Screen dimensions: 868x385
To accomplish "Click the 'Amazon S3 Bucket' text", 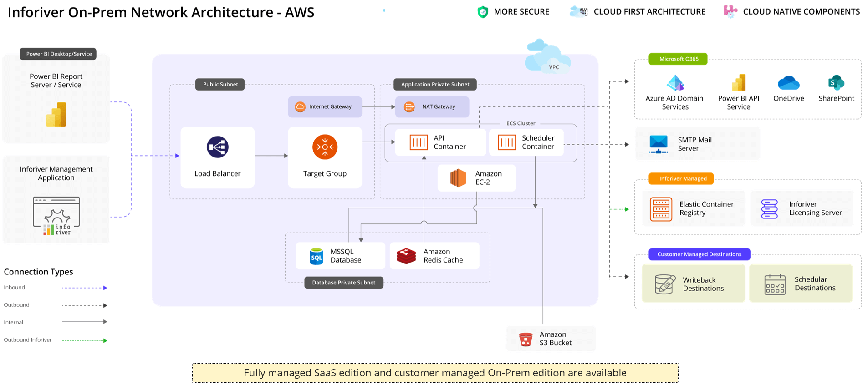I will click(556, 339).
